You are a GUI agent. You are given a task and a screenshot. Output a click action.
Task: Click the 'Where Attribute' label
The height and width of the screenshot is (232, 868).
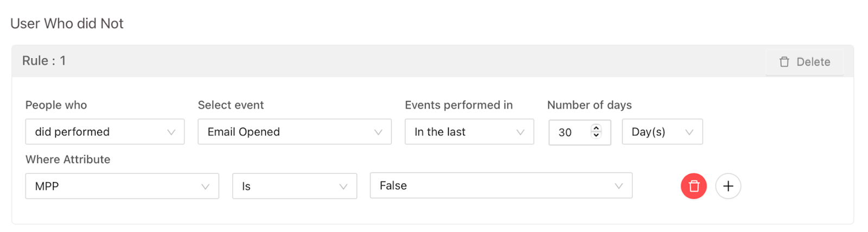pyautogui.click(x=68, y=159)
